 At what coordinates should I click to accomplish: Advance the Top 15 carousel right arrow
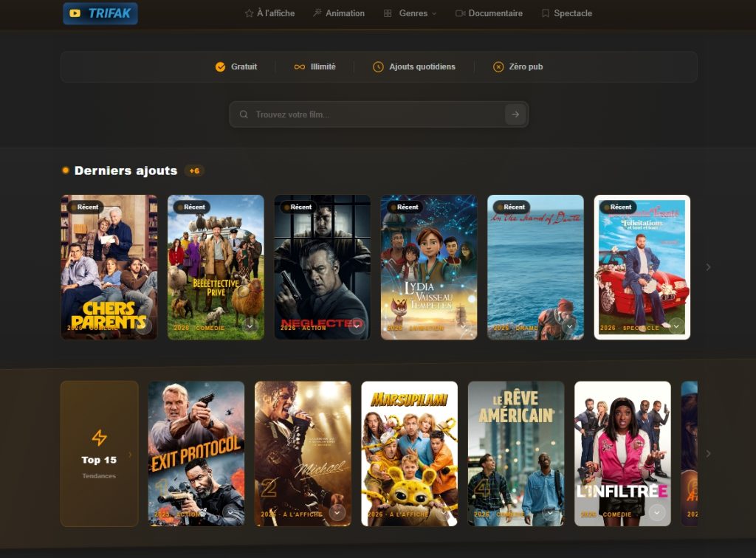coord(708,453)
